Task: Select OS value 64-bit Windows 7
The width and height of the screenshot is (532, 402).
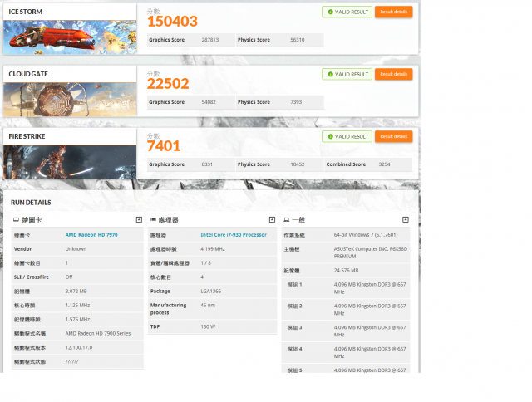Action: click(366, 235)
